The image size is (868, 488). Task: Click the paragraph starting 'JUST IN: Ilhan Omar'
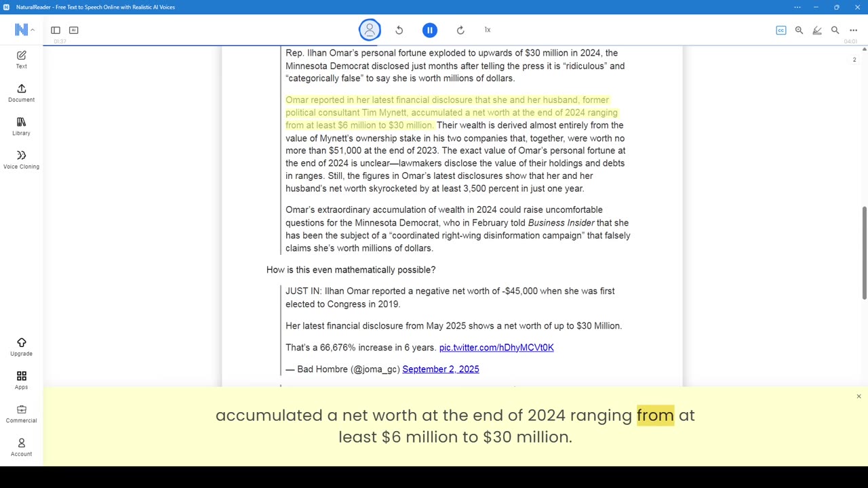[x=450, y=298]
